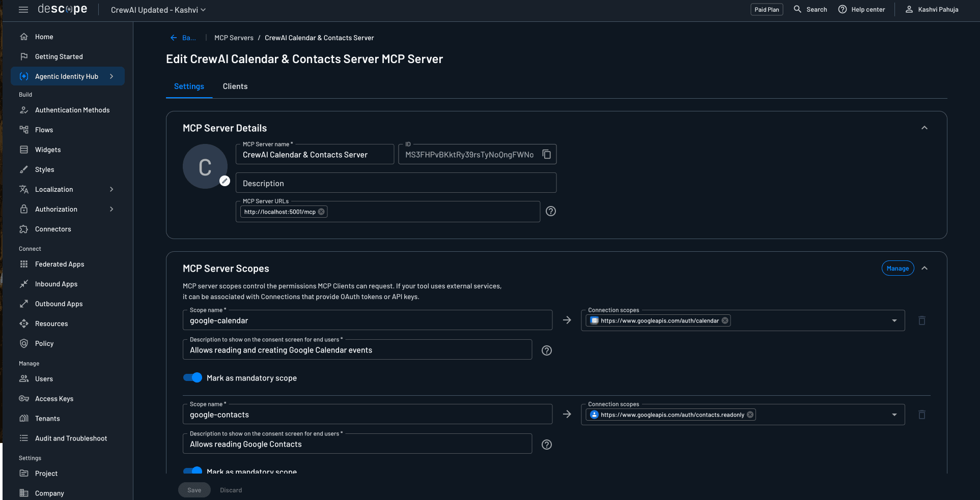
Task: Click the arrow icon next to google-calendar
Action: [567, 320]
